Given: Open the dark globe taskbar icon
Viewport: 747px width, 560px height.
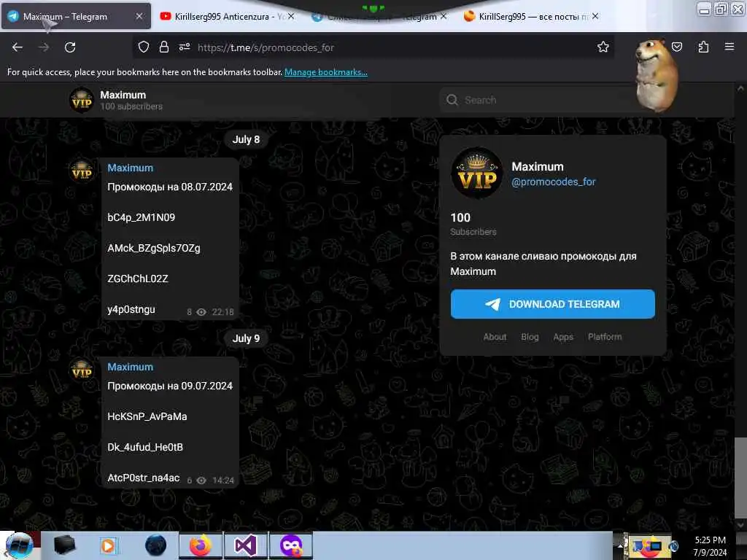Looking at the screenshot, I should pyautogui.click(x=155, y=545).
